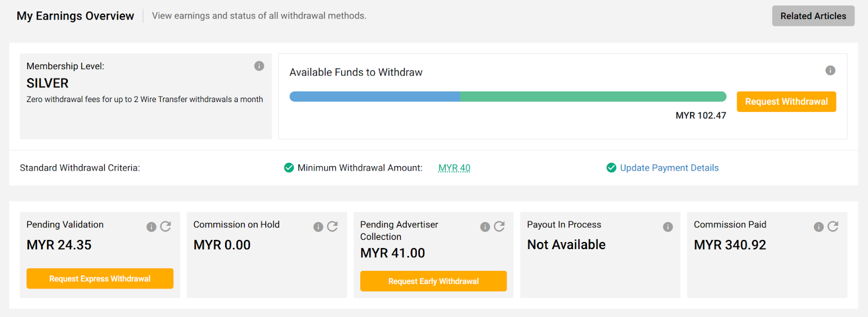Follow the Update Payment Details link

tap(669, 168)
